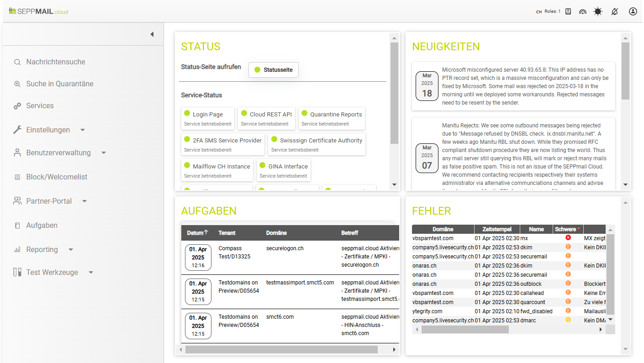Click the GINA Interface status card
Image resolution: width=644 pixels, height=363 pixels.
click(x=284, y=170)
